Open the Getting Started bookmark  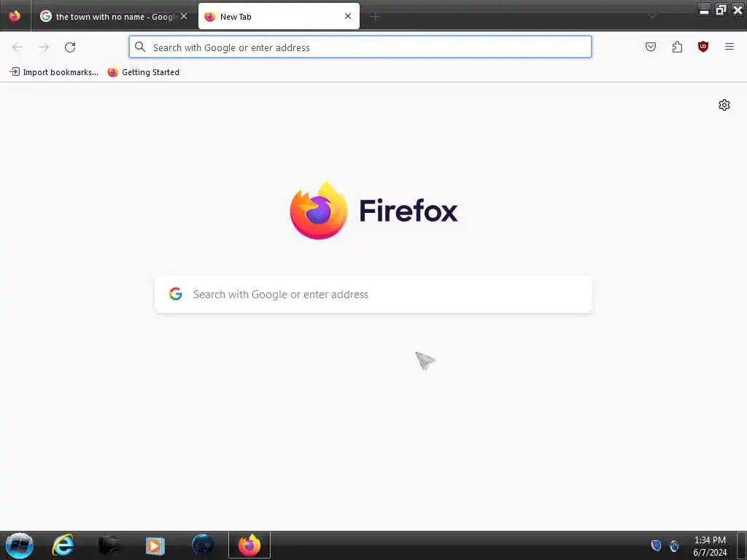(x=144, y=72)
